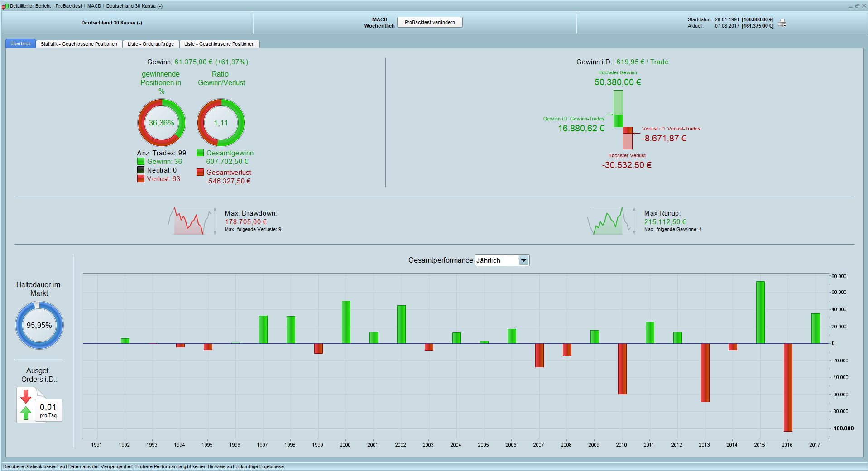The height and width of the screenshot is (471, 868).
Task: Restore the report window size
Action: (x=857, y=5)
